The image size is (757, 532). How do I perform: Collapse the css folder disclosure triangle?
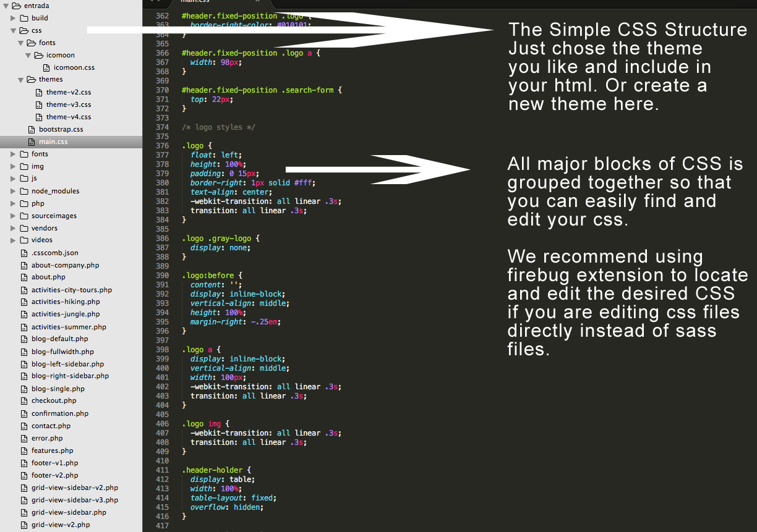pos(13,30)
